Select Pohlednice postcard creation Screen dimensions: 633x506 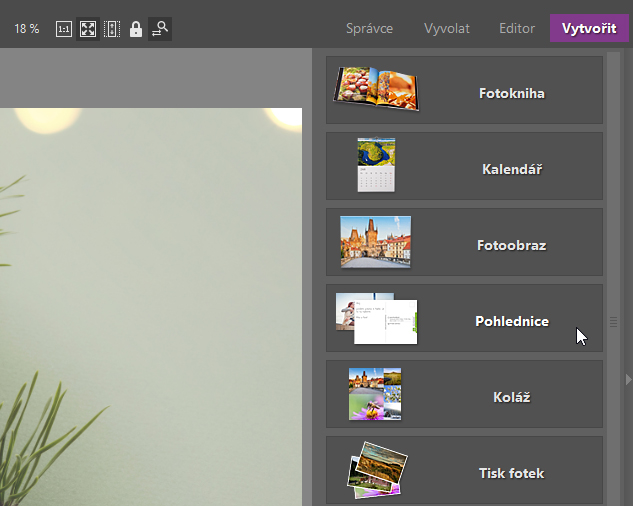(464, 318)
